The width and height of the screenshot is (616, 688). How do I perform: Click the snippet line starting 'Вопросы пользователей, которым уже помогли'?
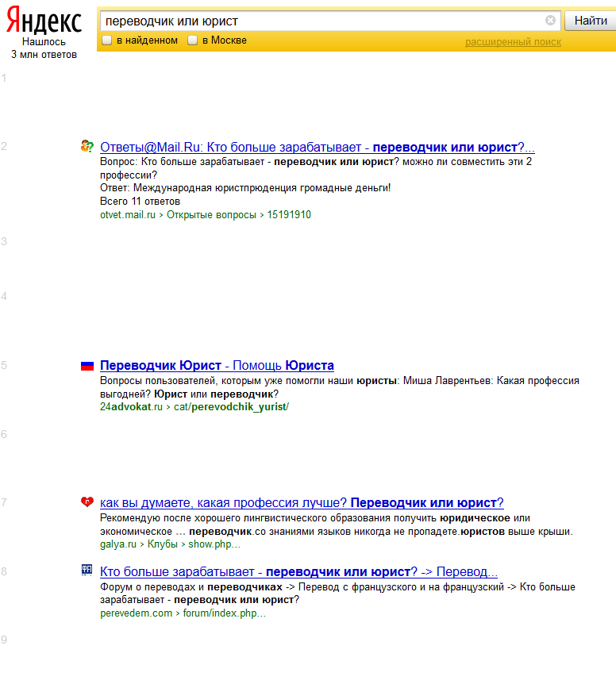tap(340, 381)
